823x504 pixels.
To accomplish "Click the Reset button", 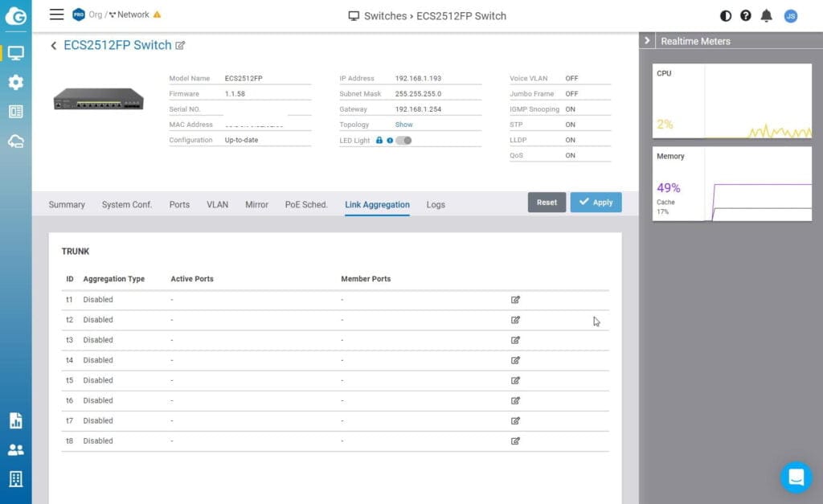I will coord(547,203).
